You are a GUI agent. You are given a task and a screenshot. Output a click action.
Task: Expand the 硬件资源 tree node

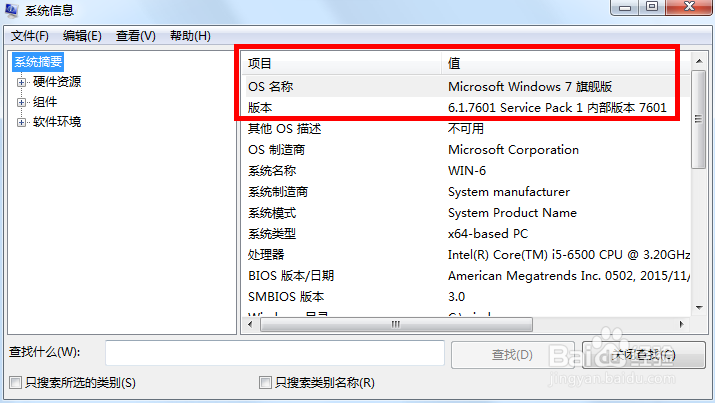pyautogui.click(x=21, y=82)
